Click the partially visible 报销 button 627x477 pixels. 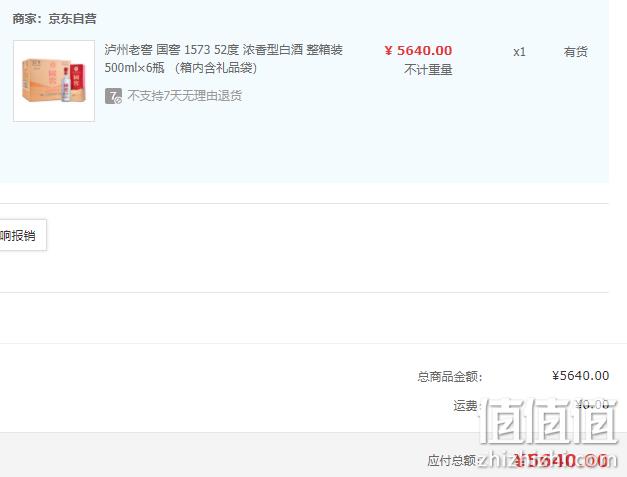point(23,235)
